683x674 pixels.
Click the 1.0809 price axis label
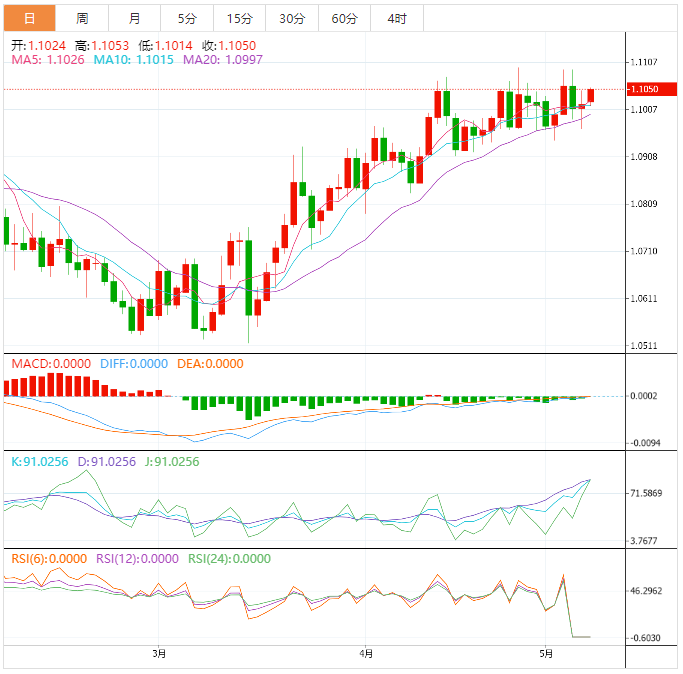click(644, 204)
